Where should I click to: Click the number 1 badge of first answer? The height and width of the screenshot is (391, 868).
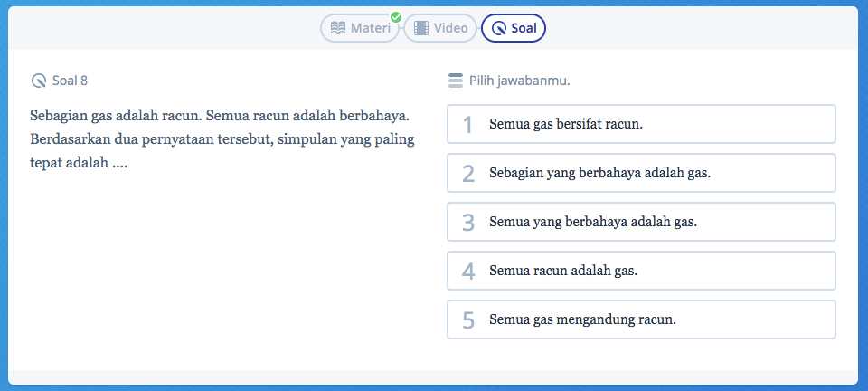[x=467, y=124]
